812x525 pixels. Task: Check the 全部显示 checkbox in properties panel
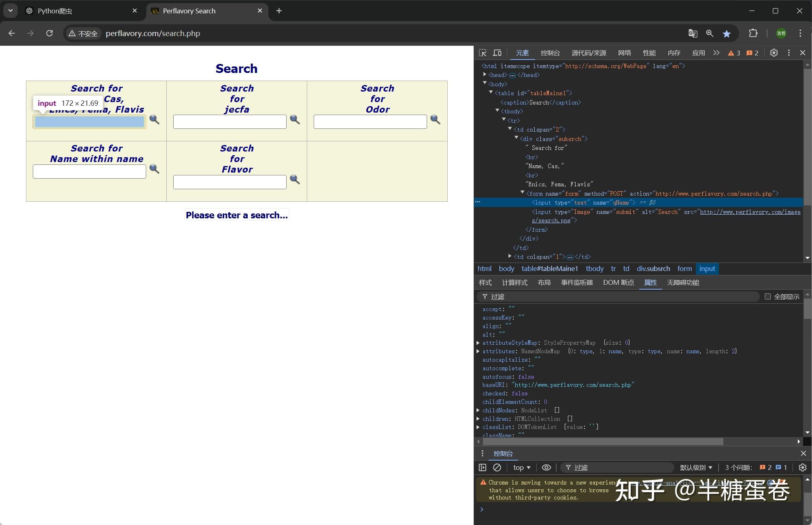(x=767, y=296)
